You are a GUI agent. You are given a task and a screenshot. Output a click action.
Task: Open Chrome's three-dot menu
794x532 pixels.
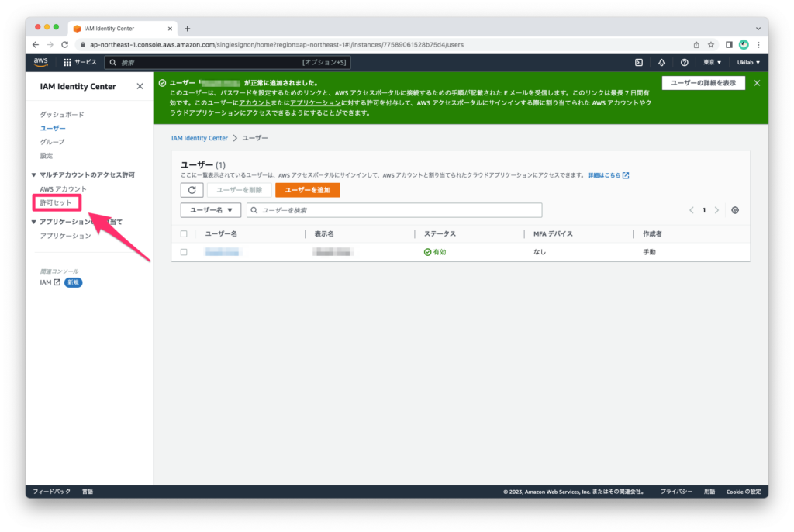coord(758,44)
